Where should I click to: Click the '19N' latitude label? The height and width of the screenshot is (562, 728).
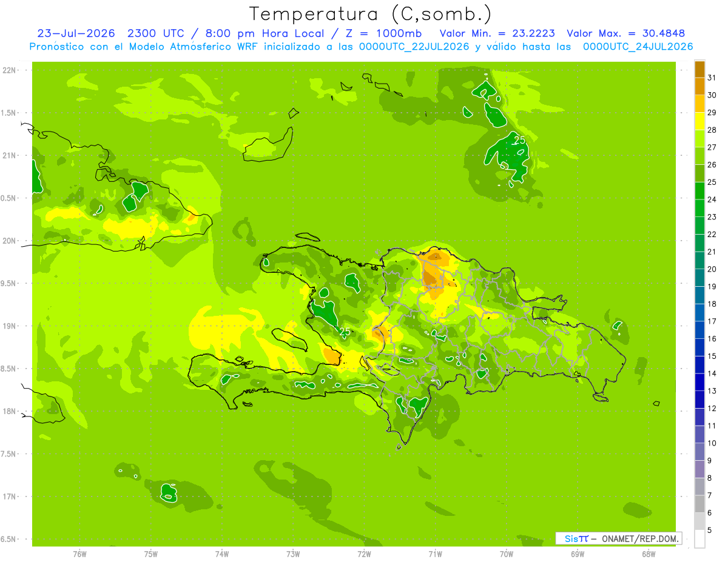click(x=10, y=326)
